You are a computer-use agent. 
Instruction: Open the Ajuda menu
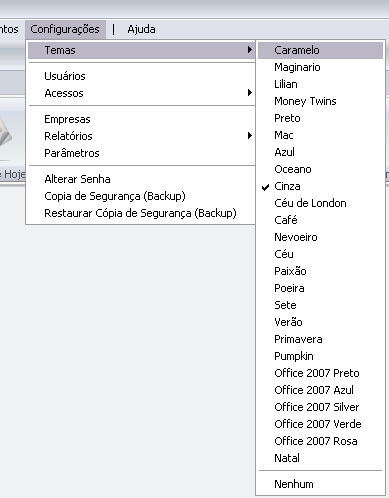(x=141, y=29)
